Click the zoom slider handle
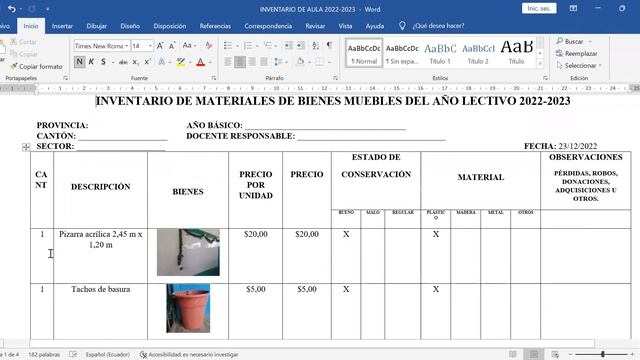The height and width of the screenshot is (360, 640). tap(603, 354)
